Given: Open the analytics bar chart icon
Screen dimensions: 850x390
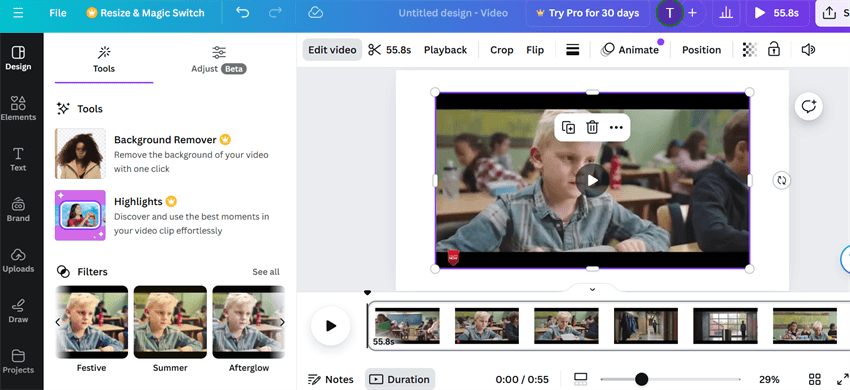Looking at the screenshot, I should click(x=726, y=13).
